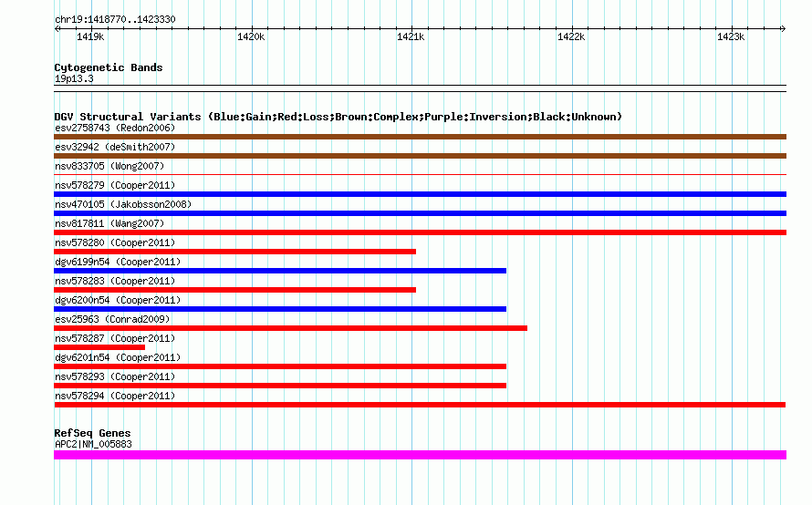Click the magenta APC2 gene bar
The width and height of the screenshot is (812, 505).
tap(420, 455)
